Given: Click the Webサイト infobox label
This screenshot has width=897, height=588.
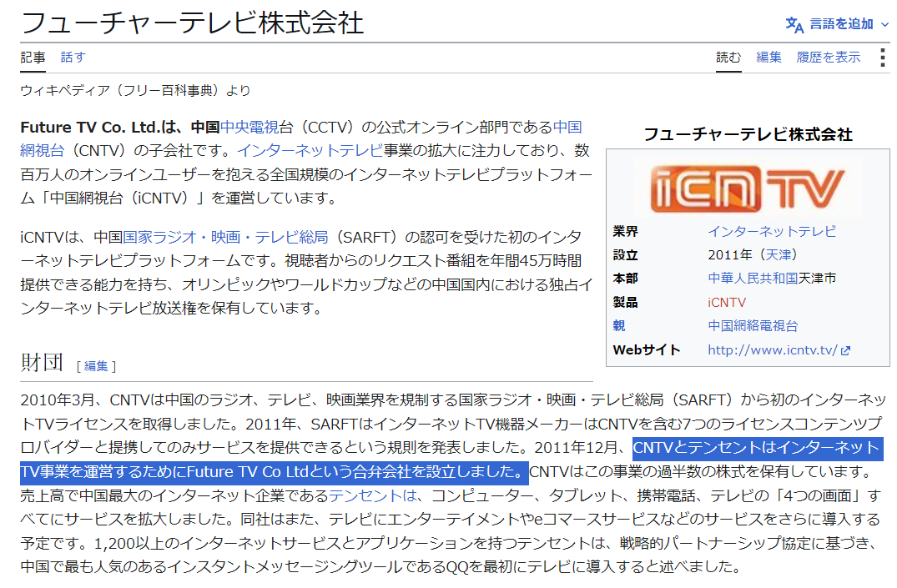Looking at the screenshot, I should (x=647, y=349).
